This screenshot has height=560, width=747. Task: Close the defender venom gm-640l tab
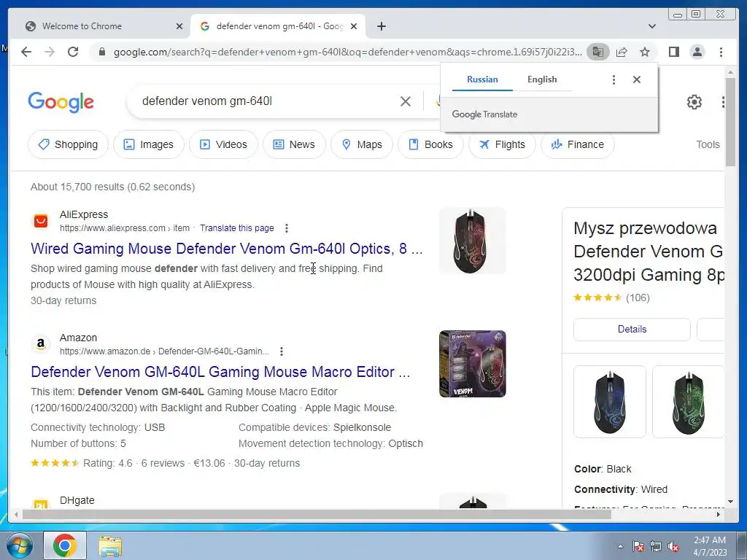click(354, 26)
